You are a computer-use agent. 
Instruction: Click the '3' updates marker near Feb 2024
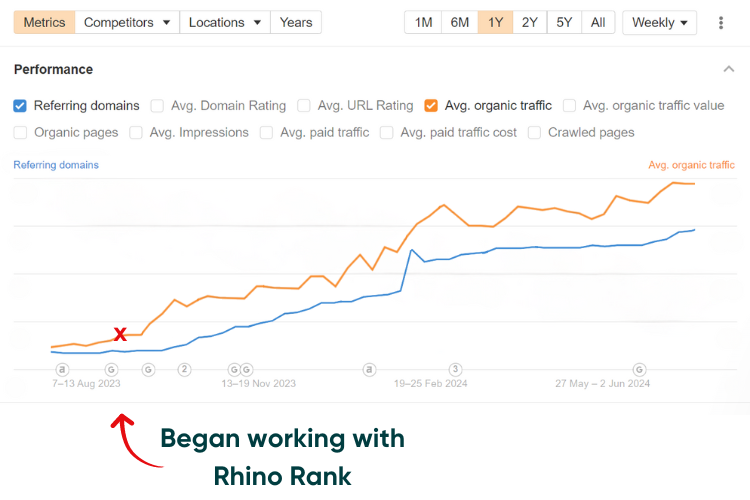455,369
